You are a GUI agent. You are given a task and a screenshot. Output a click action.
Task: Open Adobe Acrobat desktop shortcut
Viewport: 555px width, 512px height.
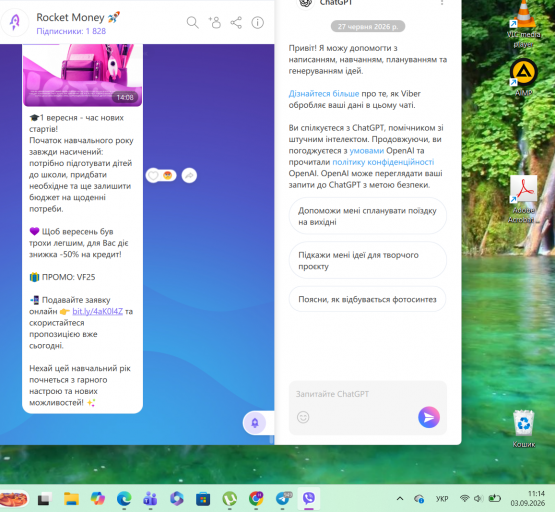coord(523,199)
